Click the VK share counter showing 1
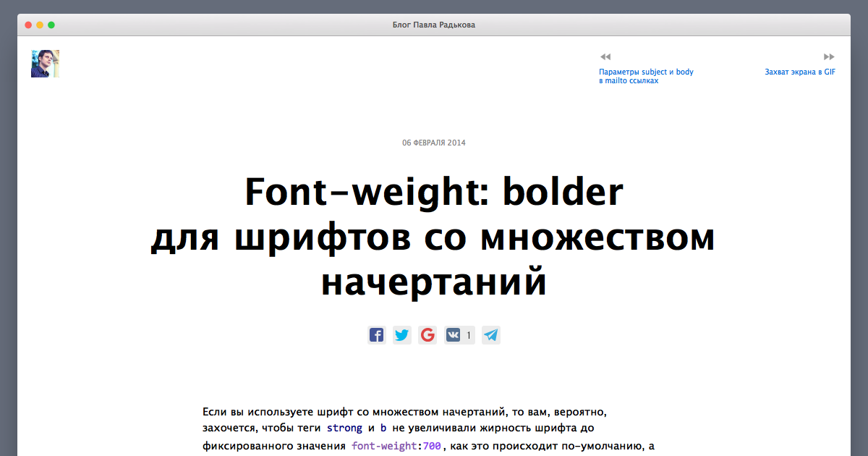The image size is (868, 456). 468,335
